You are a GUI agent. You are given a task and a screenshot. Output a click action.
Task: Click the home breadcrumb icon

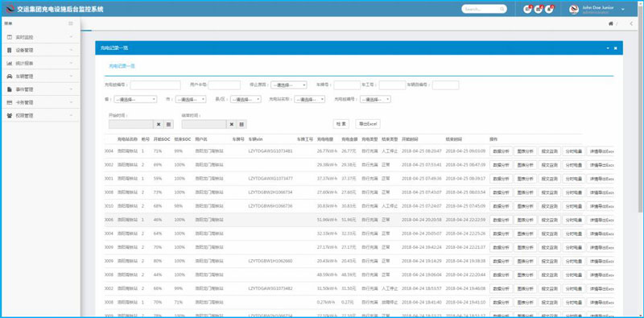click(611, 24)
